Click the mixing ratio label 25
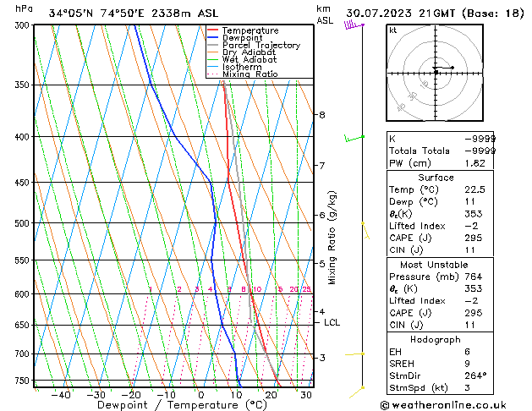The image size is (532, 411). pos(307,289)
